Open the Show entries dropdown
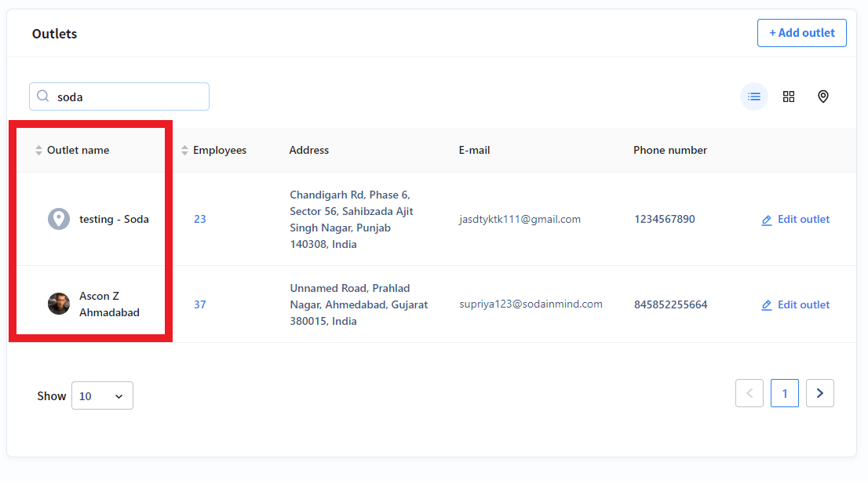The height and width of the screenshot is (481, 868). pos(102,395)
